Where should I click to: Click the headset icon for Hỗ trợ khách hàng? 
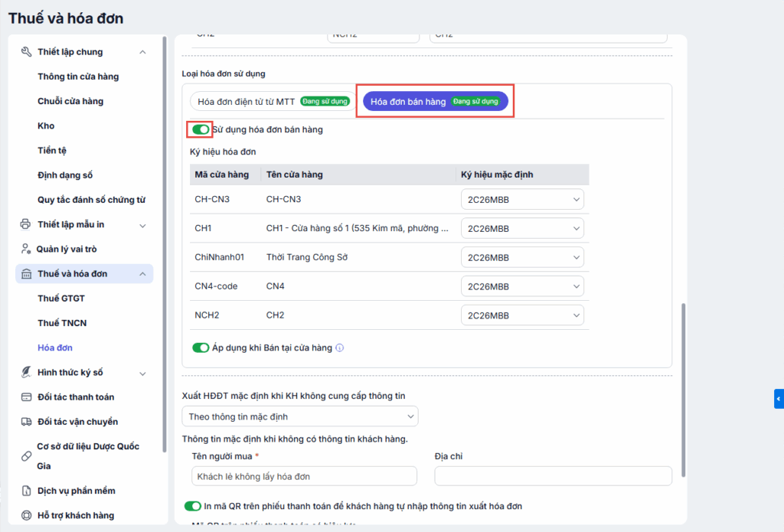click(25, 516)
